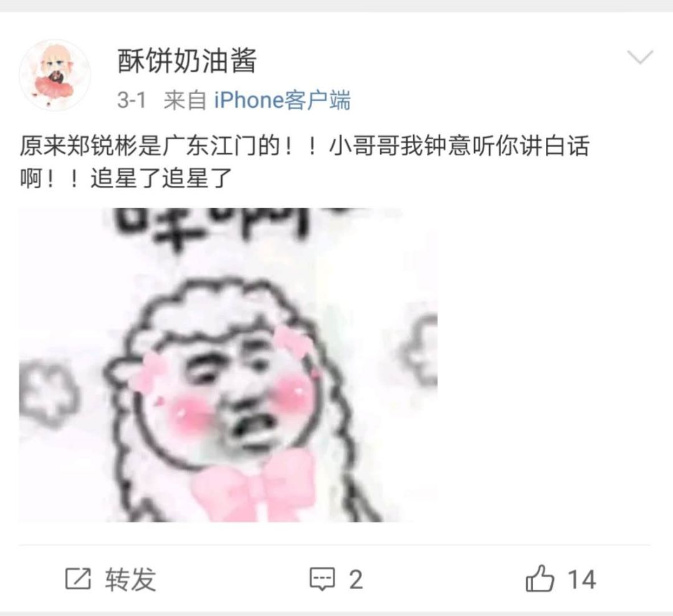The image size is (673, 616).
Task: Like the post with thumbs-up icon
Action: coord(540,578)
